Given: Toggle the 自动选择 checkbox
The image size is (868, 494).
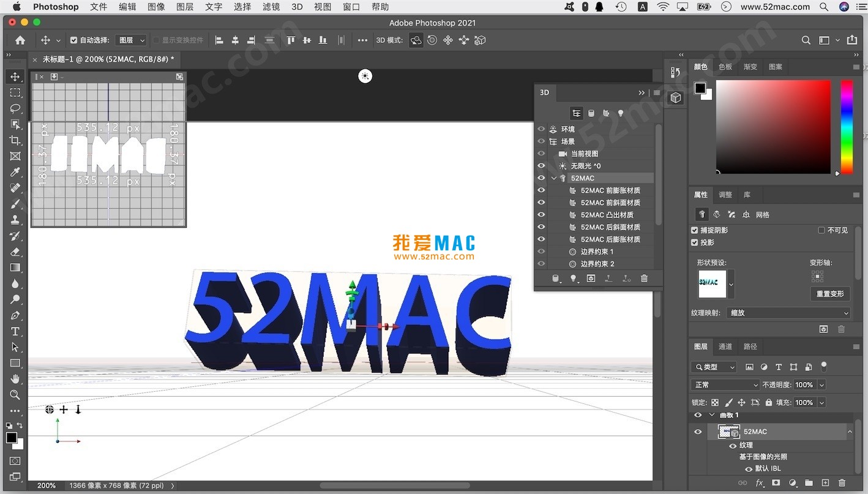Looking at the screenshot, I should (74, 40).
